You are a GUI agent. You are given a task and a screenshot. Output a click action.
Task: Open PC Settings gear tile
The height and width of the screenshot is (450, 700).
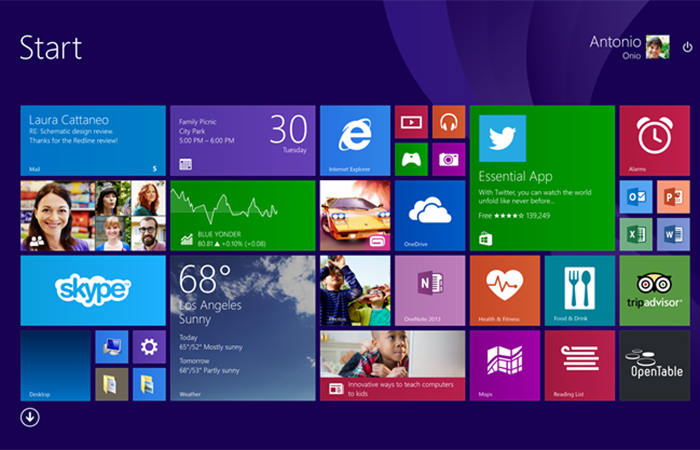[x=149, y=347]
